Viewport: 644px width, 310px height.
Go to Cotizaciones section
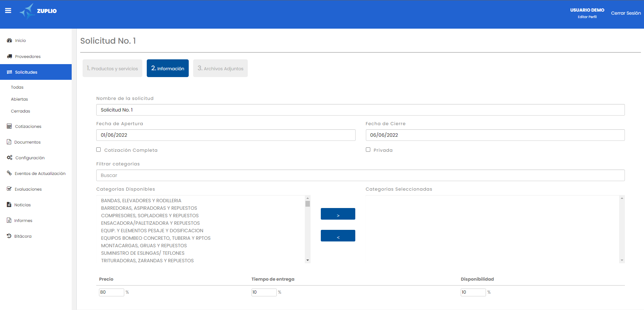[x=28, y=127]
